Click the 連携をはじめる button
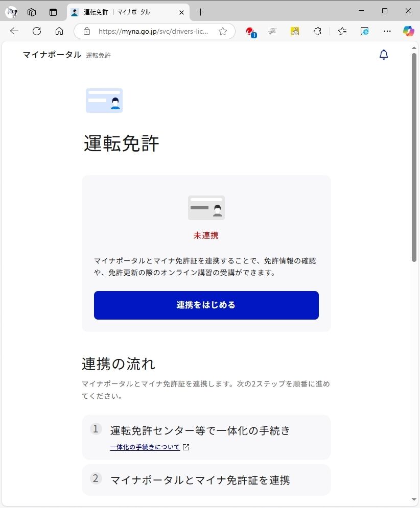The height and width of the screenshot is (508, 420). pos(206,305)
